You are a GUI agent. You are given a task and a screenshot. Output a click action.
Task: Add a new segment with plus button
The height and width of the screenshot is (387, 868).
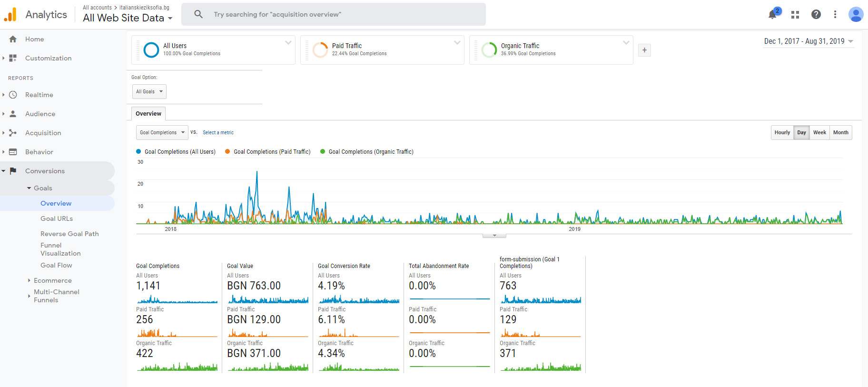click(x=644, y=50)
